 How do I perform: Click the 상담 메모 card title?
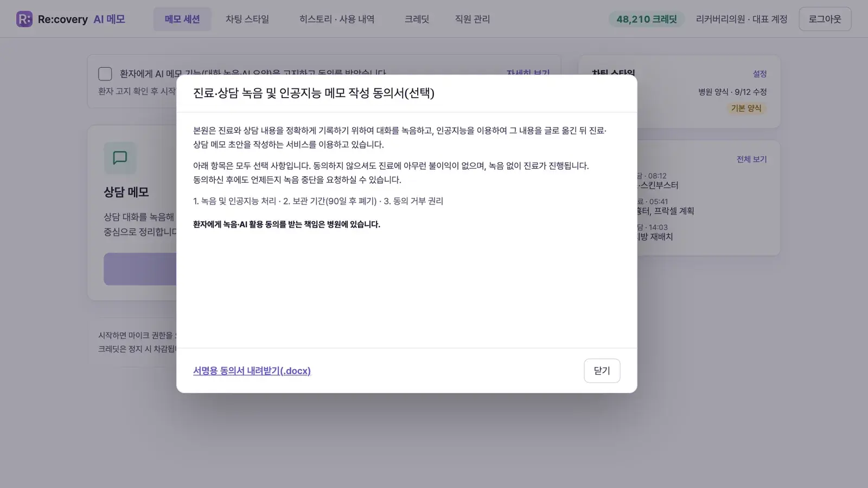[x=126, y=192]
